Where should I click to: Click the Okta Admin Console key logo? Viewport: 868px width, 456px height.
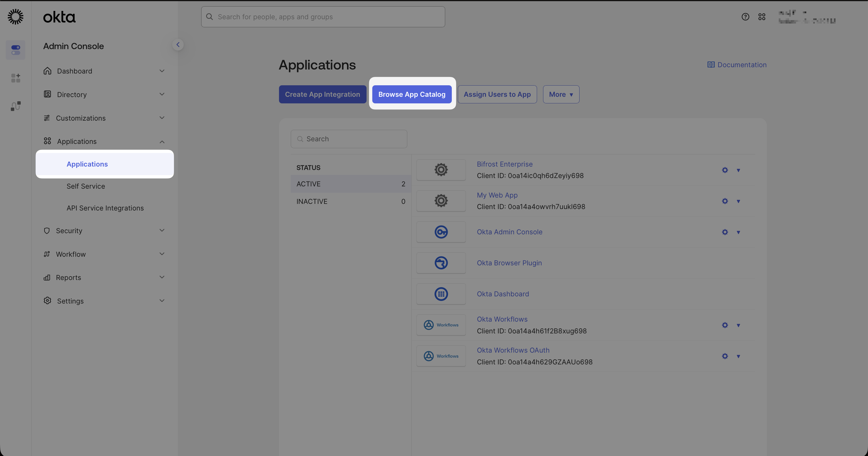pyautogui.click(x=441, y=232)
